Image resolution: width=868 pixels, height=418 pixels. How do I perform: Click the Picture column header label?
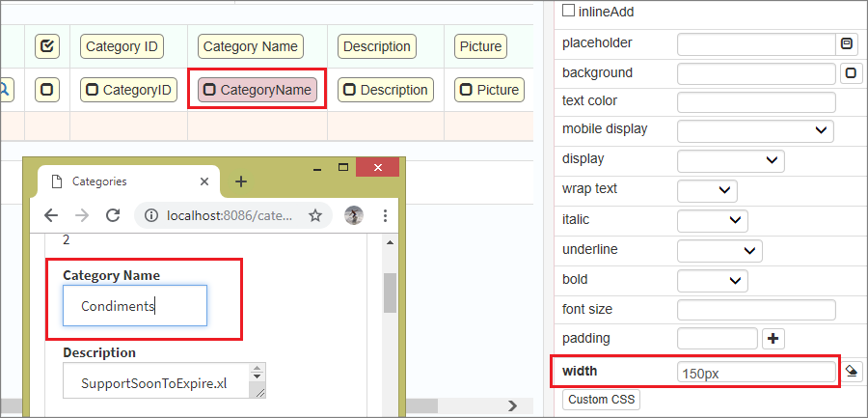(480, 46)
